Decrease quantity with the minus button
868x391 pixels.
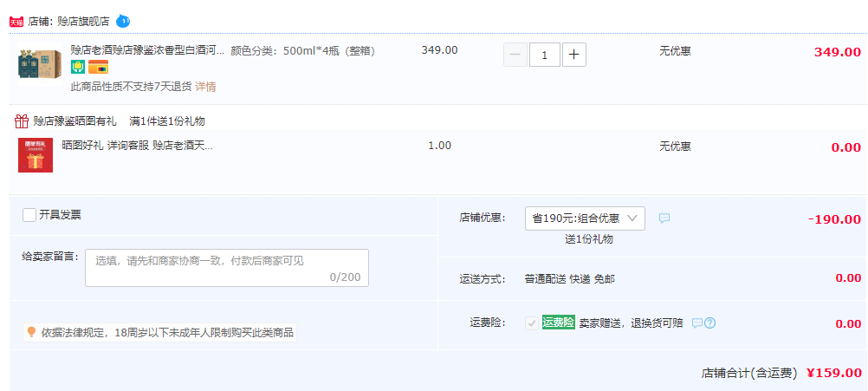515,55
